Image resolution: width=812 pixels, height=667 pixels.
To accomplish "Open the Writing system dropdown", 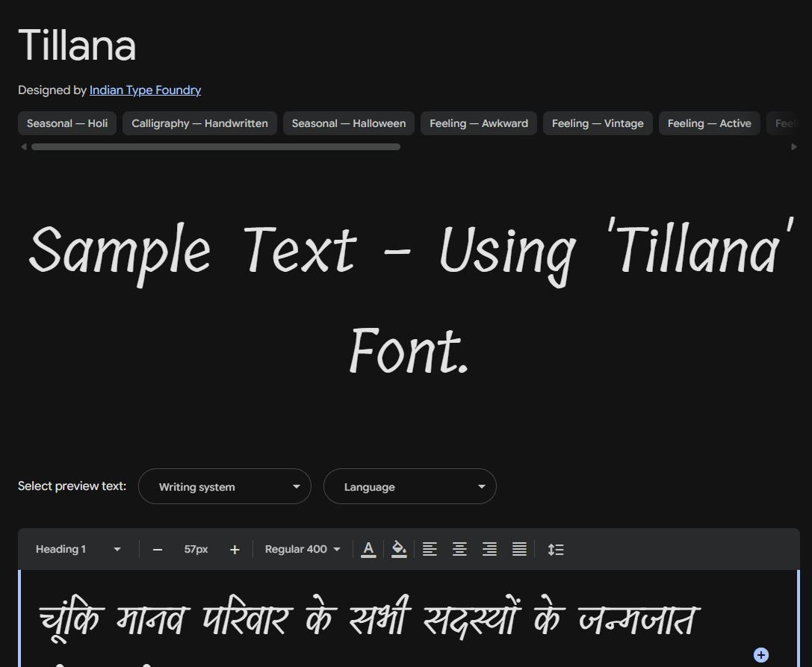I will [225, 486].
